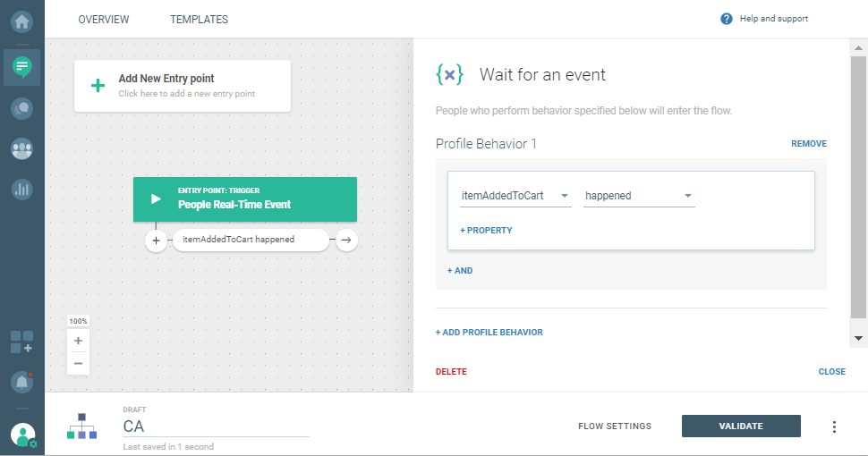The width and height of the screenshot is (868, 456).
Task: Switch to the Templates tab
Action: 199,19
